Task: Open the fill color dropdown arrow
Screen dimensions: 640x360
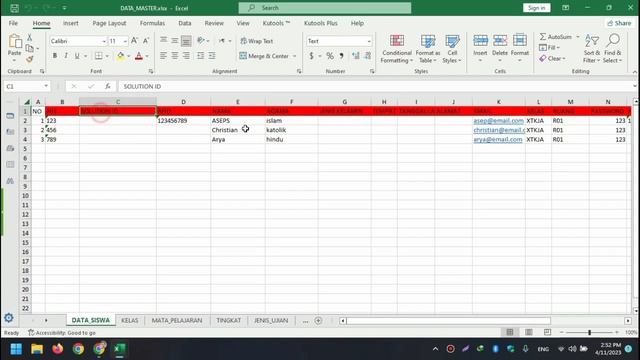Action: [129, 56]
